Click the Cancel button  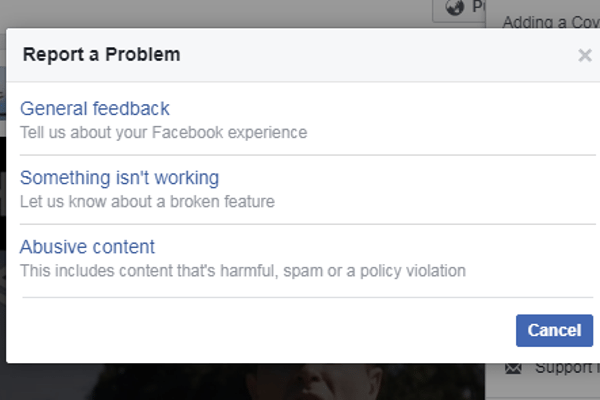pyautogui.click(x=554, y=330)
